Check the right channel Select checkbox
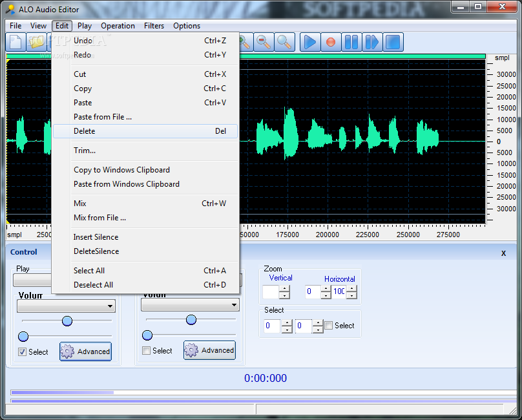The image size is (522, 420). click(146, 350)
